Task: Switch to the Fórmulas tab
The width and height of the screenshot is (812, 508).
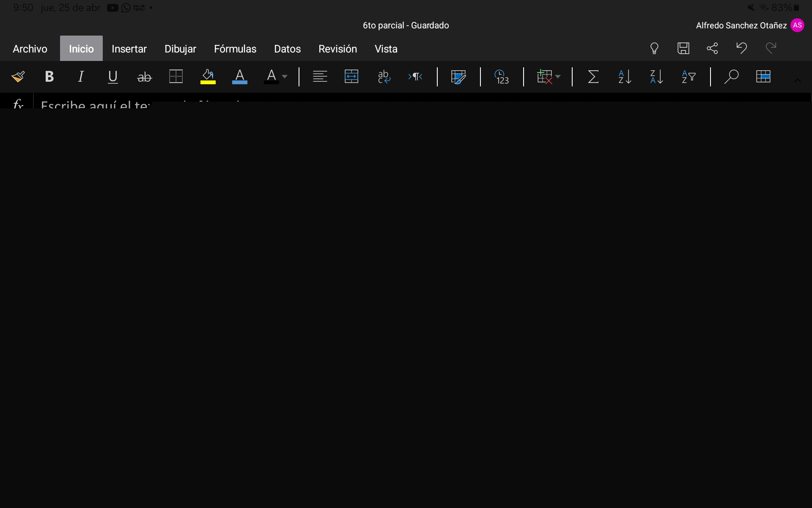Action: [x=235, y=49]
